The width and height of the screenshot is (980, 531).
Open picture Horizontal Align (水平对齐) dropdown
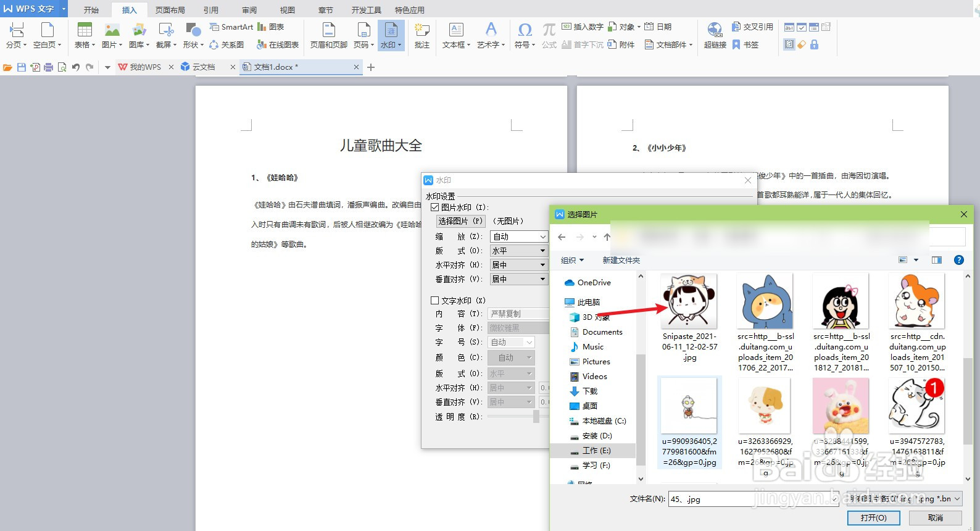[518, 265]
